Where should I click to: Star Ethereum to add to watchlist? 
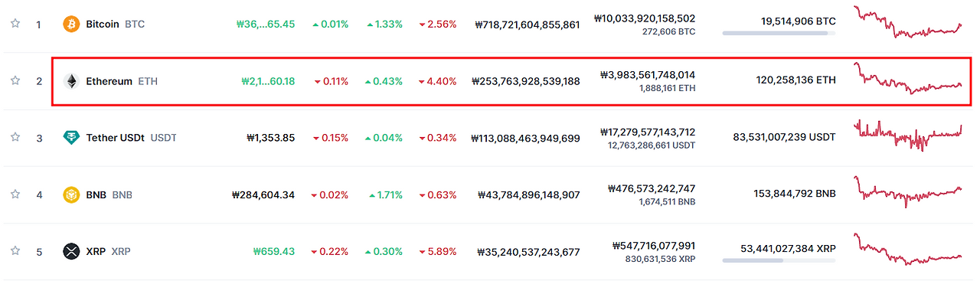15,80
